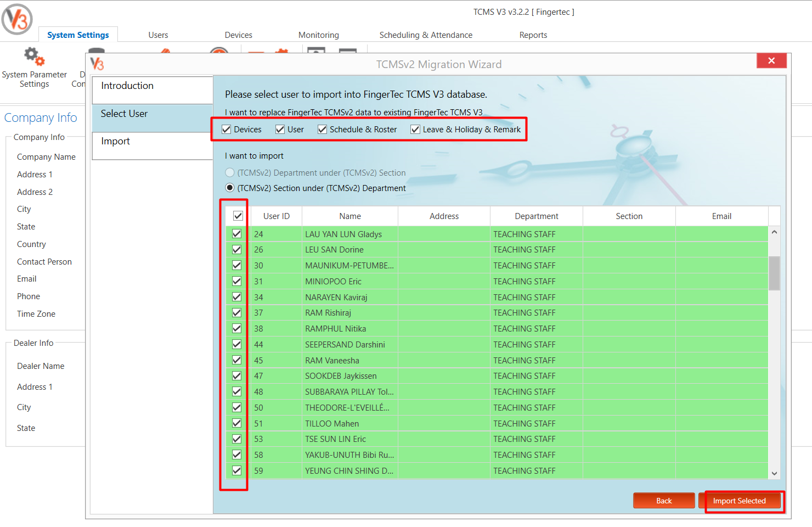Select the name cell MAUNIKUM-PETUMBE...
812x527 pixels.
(349, 266)
